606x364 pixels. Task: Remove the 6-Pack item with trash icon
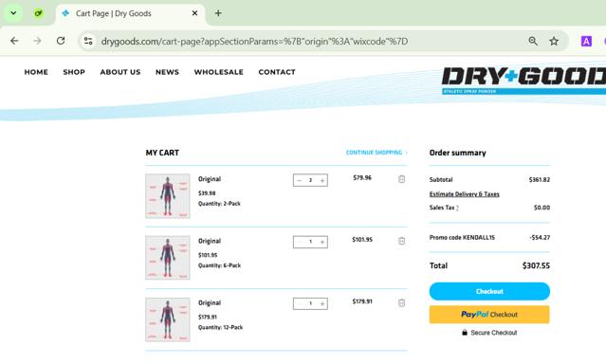click(x=401, y=241)
